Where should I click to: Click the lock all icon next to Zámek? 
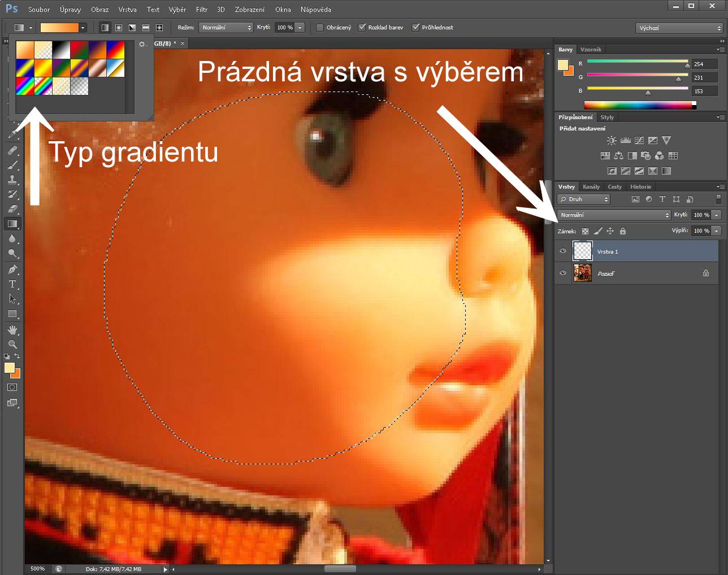click(622, 231)
